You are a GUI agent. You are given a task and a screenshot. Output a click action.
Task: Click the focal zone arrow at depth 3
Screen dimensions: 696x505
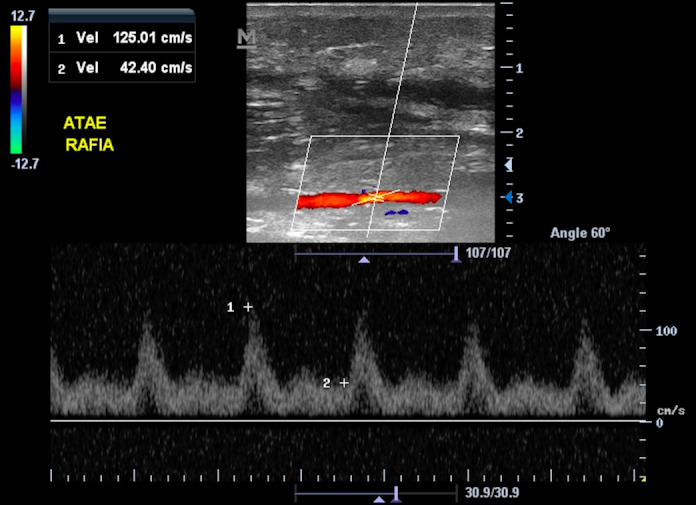click(509, 197)
